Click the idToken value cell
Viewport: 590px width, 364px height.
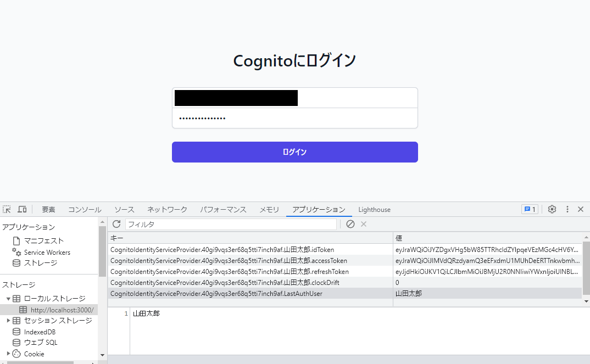pos(488,249)
